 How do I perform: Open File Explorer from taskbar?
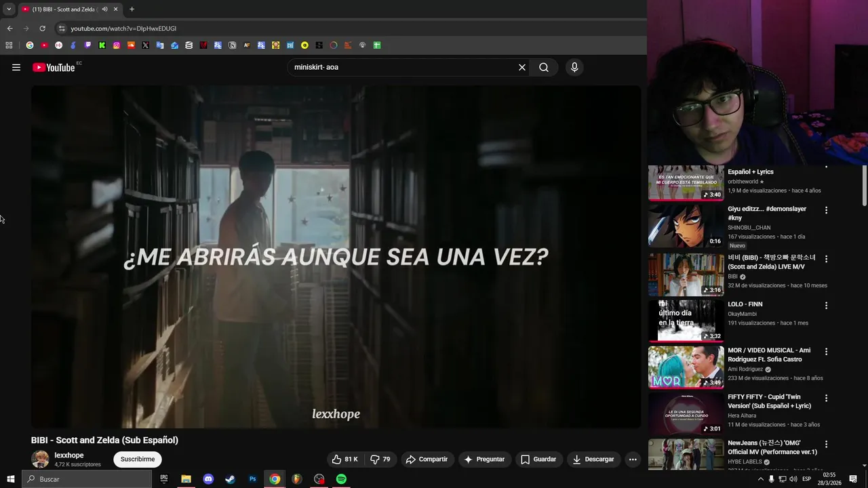pos(186,479)
